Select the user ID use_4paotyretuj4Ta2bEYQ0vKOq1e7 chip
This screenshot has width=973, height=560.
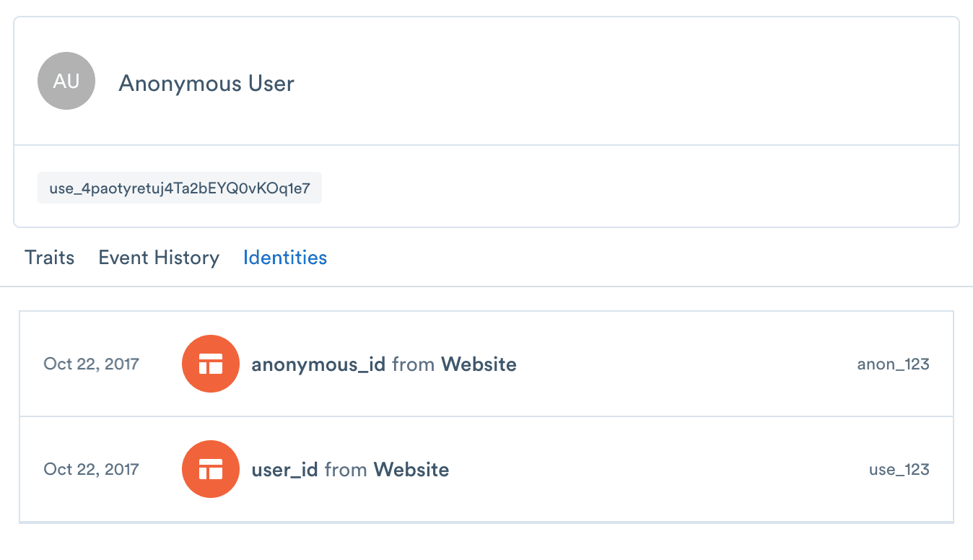[x=179, y=187]
